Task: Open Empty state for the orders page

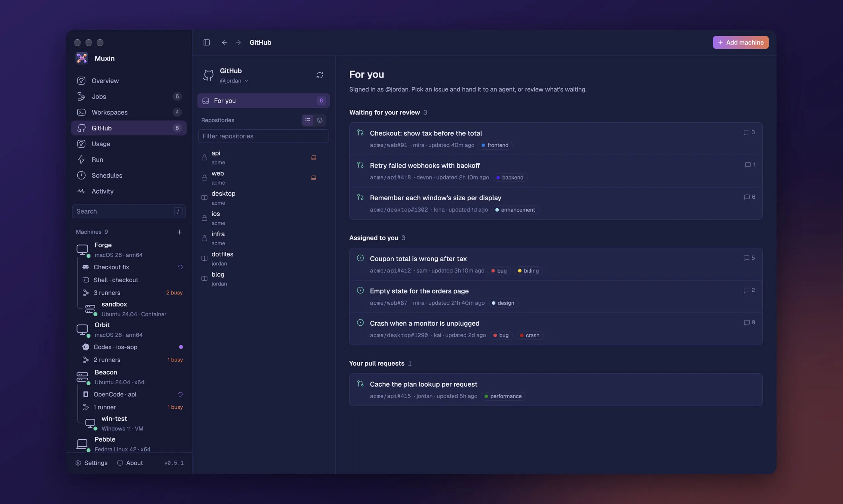Action: pos(556,296)
